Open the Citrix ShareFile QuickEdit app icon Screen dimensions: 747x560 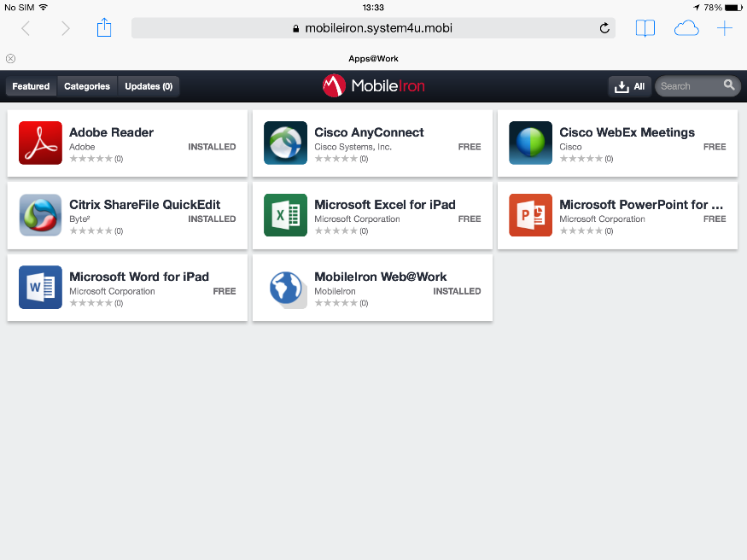(x=40, y=215)
